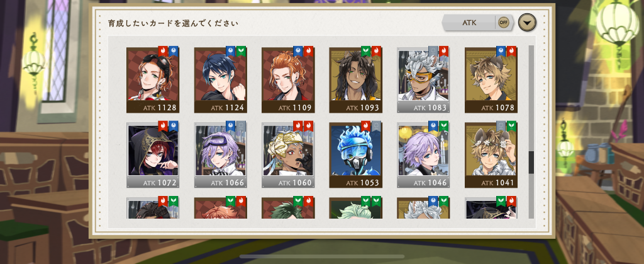Click the blue water element icon on ATK 1109 card
Image resolution: width=644 pixels, height=264 pixels.
(x=298, y=51)
